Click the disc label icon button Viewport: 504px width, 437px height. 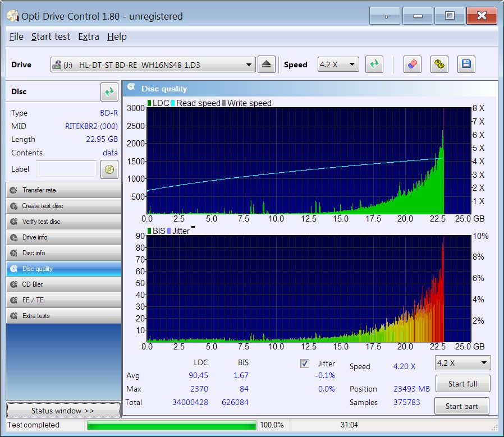click(x=109, y=169)
